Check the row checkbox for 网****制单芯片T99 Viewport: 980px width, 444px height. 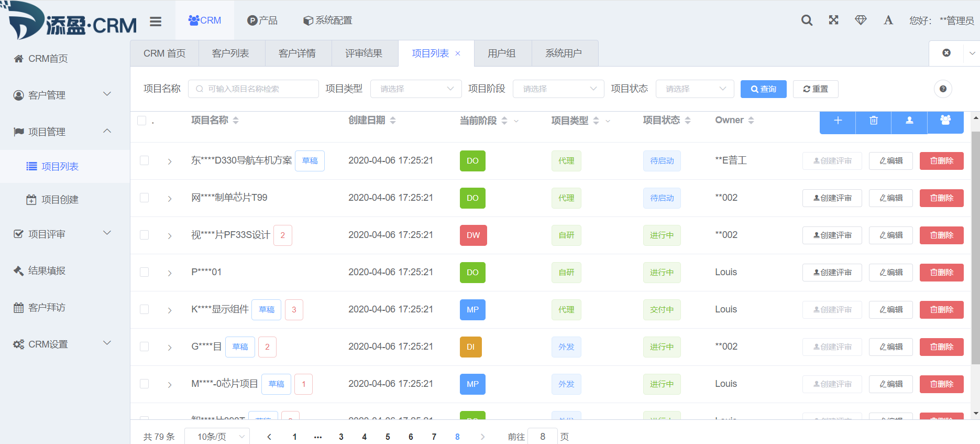click(145, 198)
